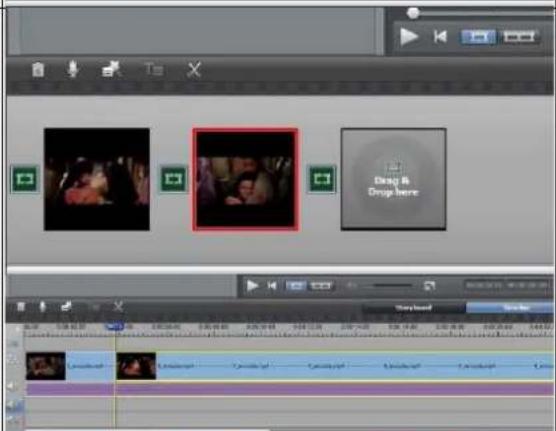The image size is (556, 431).
Task: Switch to the highlighted Timeline tab
Action: pos(510,308)
